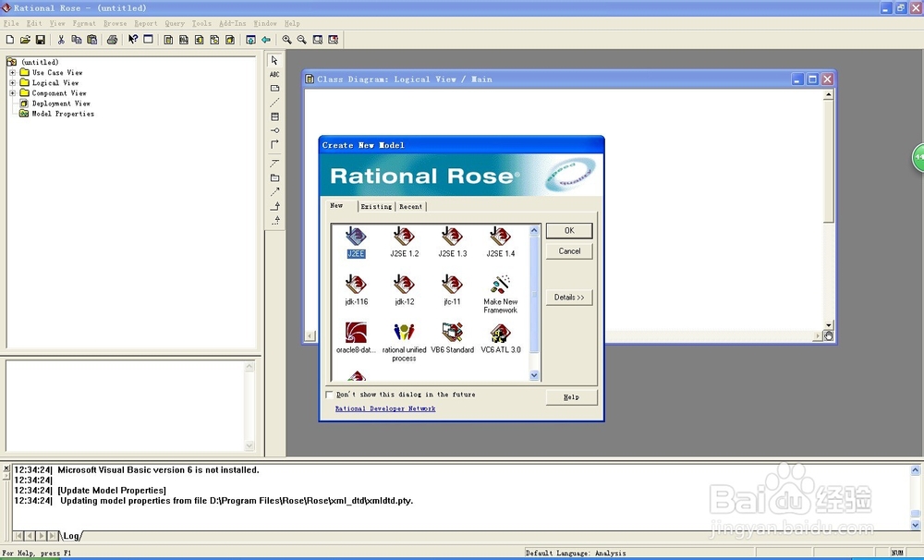The height and width of the screenshot is (560, 924).
Task: Click the Help button in dialog
Action: 572,397
